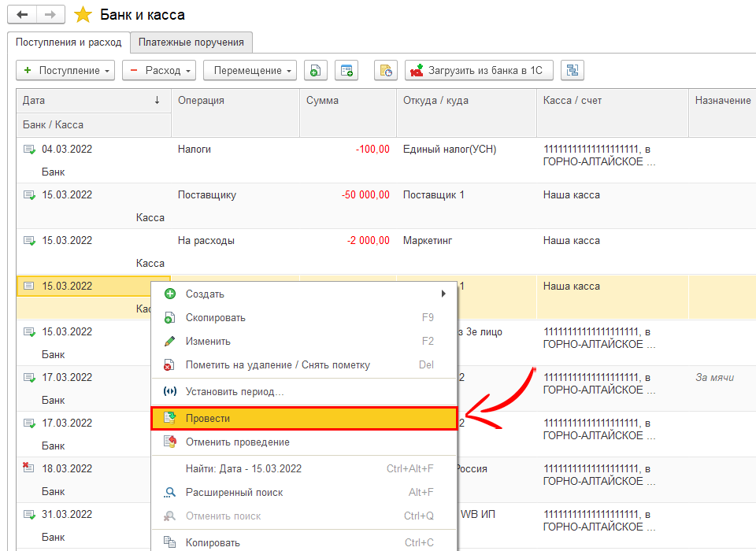Viewport: 756px width, 551px height.
Task: Select Провести in the context menu
Action: pos(303,419)
